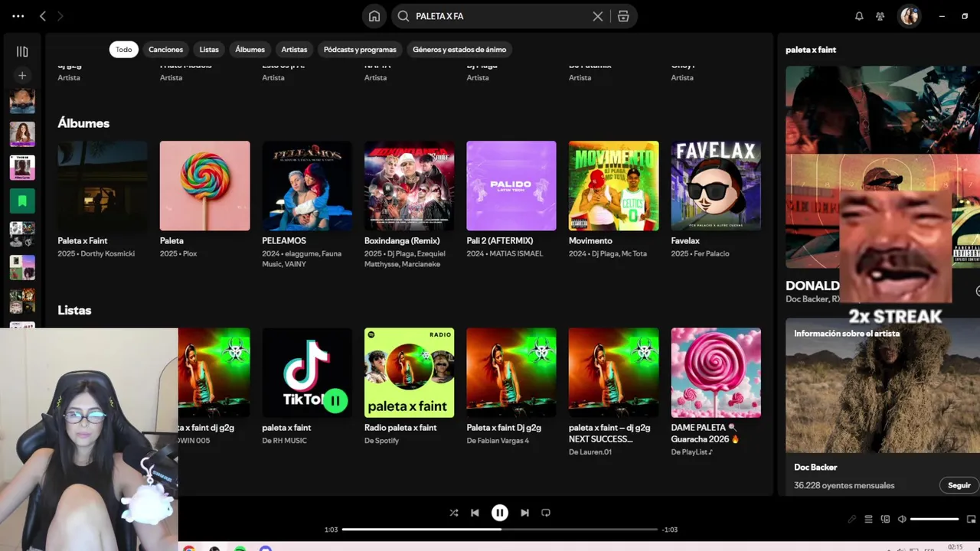Click the taskbar clock showing 02:15
The width and height of the screenshot is (980, 551).
click(x=955, y=547)
